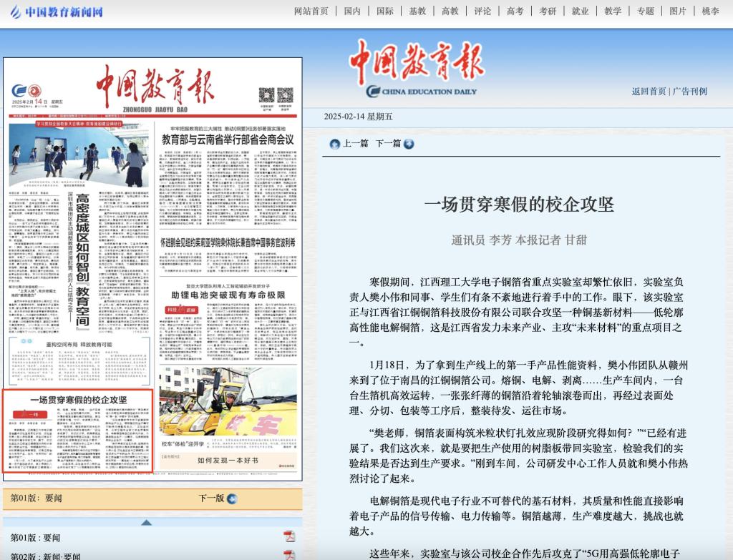Select 第01版：要闻 in the page list

36,538
